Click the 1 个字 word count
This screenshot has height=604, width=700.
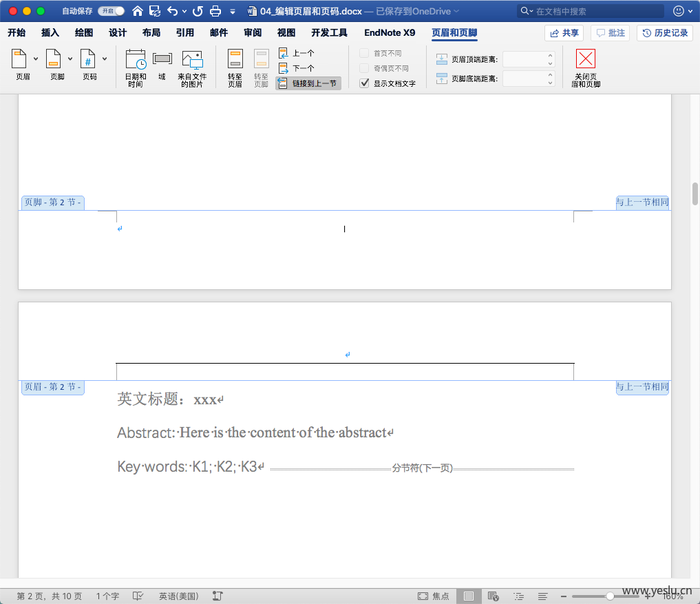coord(107,596)
